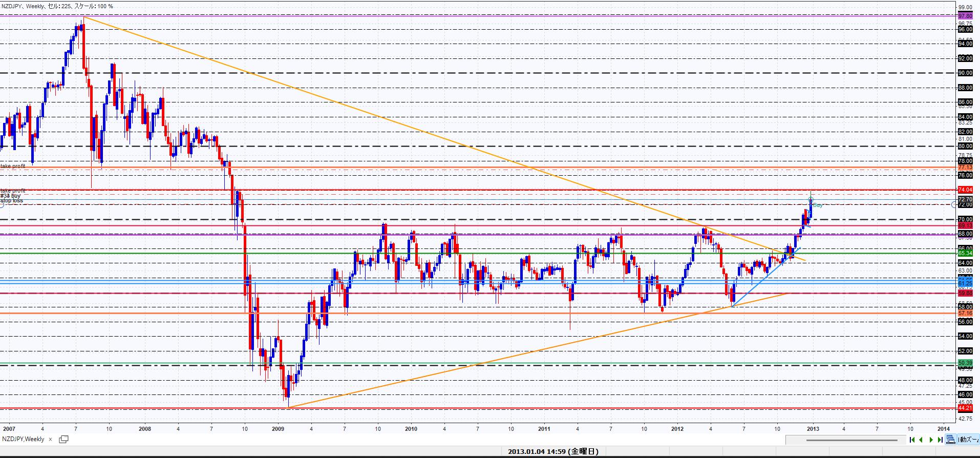Screen dimensions: 980x458
Task: Jump to the last bar of the chart
Action: pyautogui.click(x=940, y=440)
